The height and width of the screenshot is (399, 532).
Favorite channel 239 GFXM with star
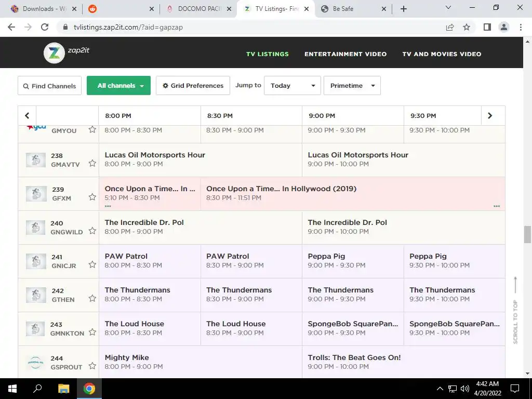[92, 197]
